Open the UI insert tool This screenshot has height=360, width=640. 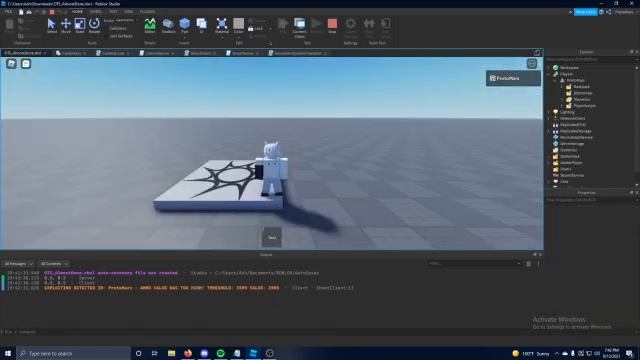click(202, 26)
